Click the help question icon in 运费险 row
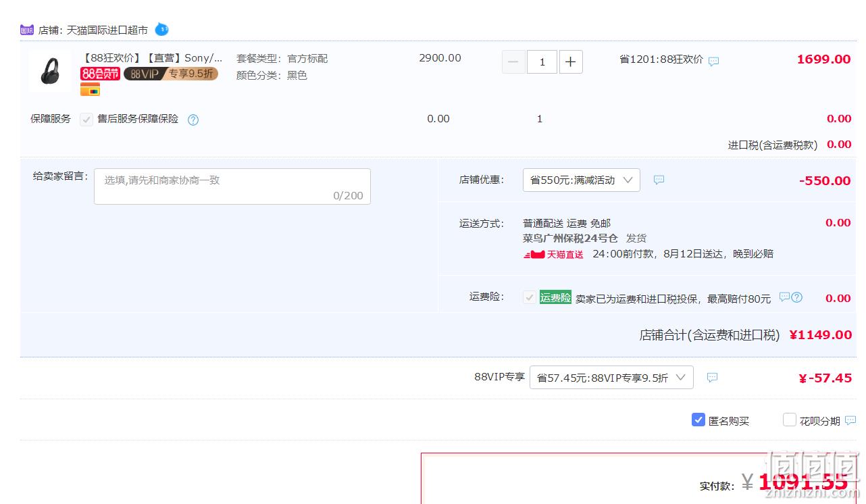866x504 pixels. coord(797,297)
